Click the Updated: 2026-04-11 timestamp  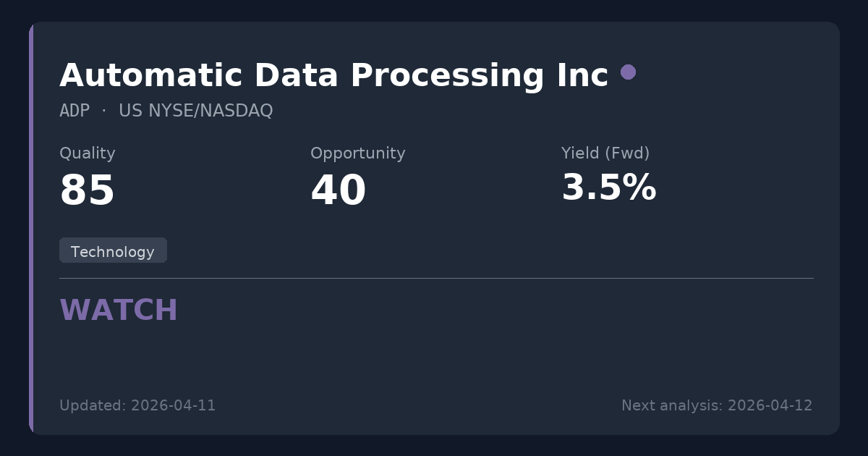pos(137,405)
